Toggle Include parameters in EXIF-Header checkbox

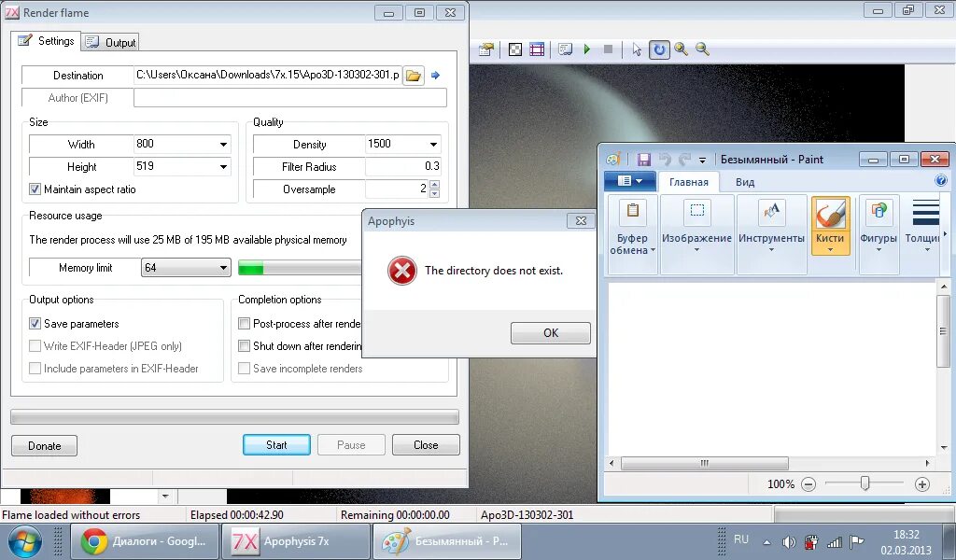pos(35,369)
